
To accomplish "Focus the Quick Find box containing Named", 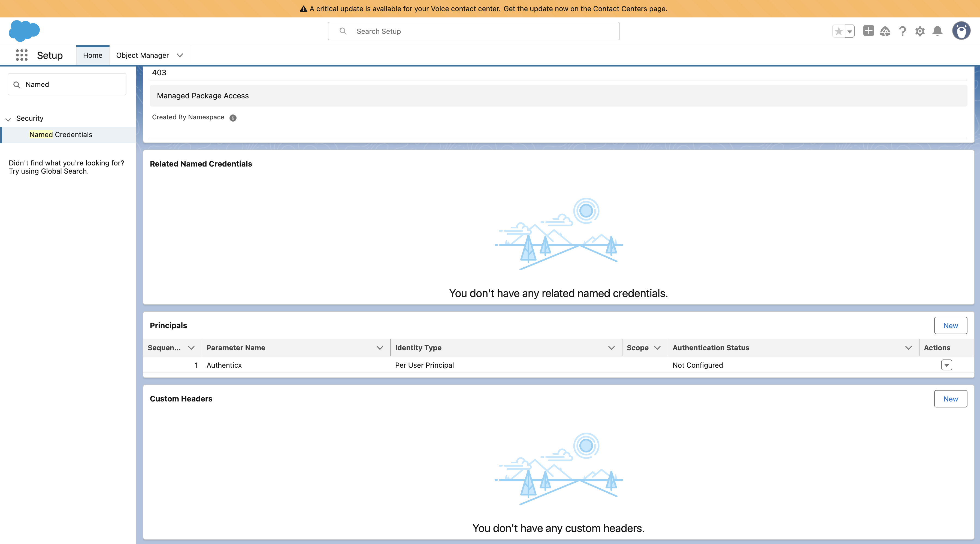I will click(67, 84).
